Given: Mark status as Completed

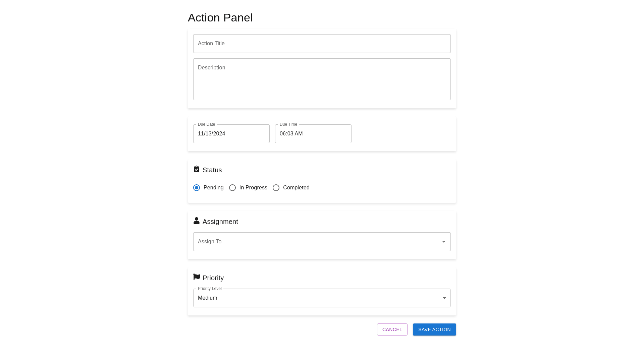Looking at the screenshot, I should (276, 188).
